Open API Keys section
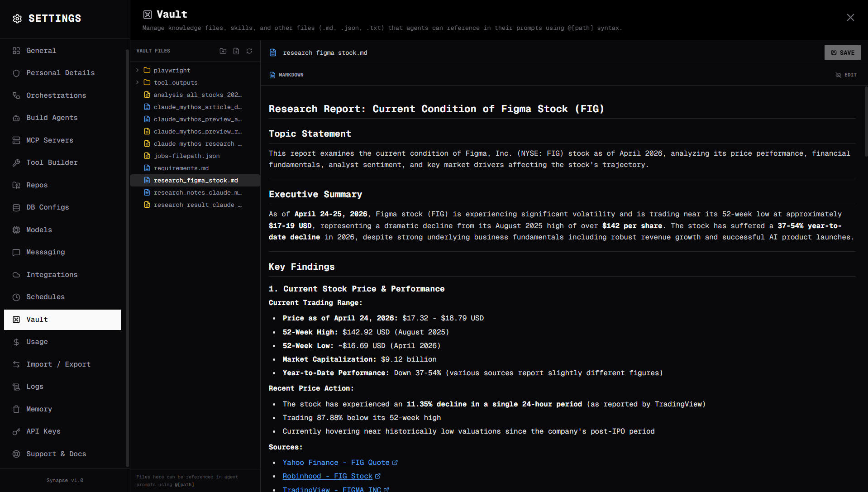Image resolution: width=868 pixels, height=492 pixels. pyautogui.click(x=62, y=431)
